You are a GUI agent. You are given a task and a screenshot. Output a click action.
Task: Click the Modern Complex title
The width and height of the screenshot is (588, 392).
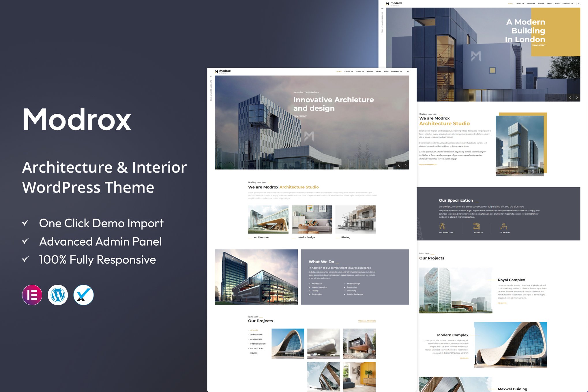click(453, 335)
